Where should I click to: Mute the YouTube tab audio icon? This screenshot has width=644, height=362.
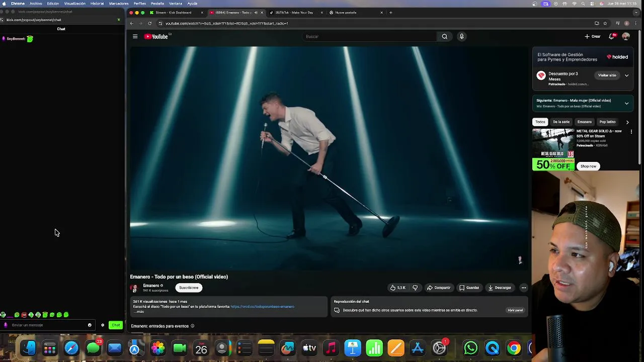(256, 13)
